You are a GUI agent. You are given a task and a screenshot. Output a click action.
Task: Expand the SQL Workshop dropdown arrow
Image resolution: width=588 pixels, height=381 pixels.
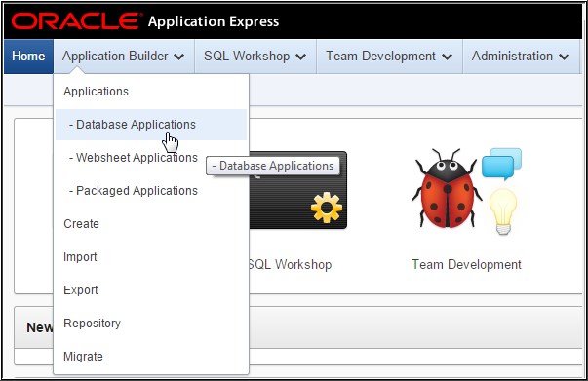pos(300,57)
